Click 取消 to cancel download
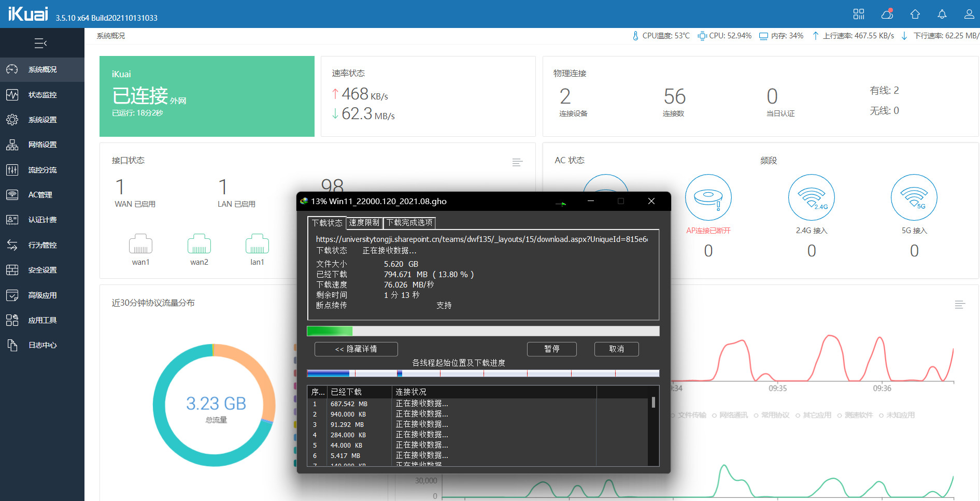Screen dimensions: 980x501 click(x=617, y=349)
